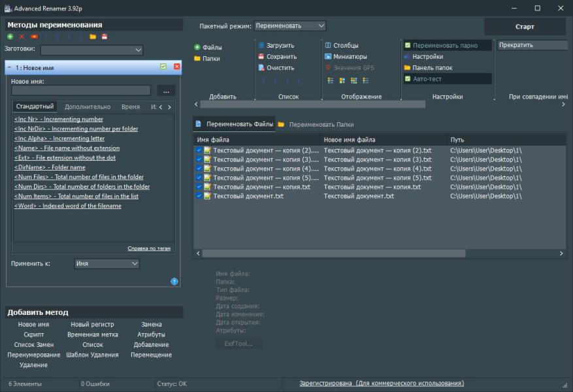Toggle the green enable checkbox of method 1
Viewport: 573px width, 392px height.
[163, 67]
